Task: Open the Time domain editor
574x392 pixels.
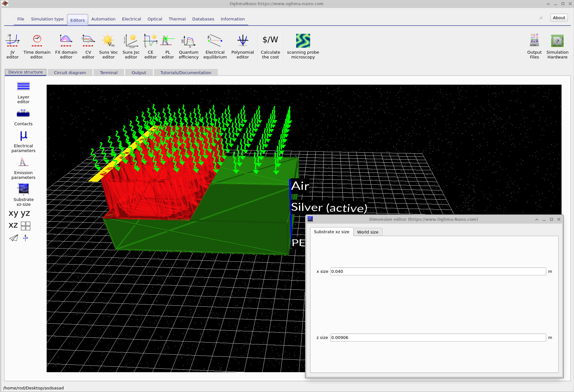Action: pyautogui.click(x=36, y=45)
